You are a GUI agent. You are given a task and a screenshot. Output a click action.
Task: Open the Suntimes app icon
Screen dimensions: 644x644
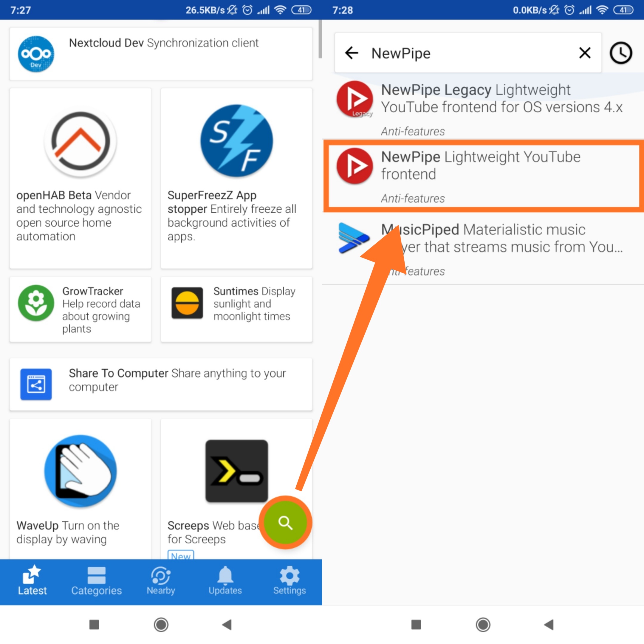point(187,303)
